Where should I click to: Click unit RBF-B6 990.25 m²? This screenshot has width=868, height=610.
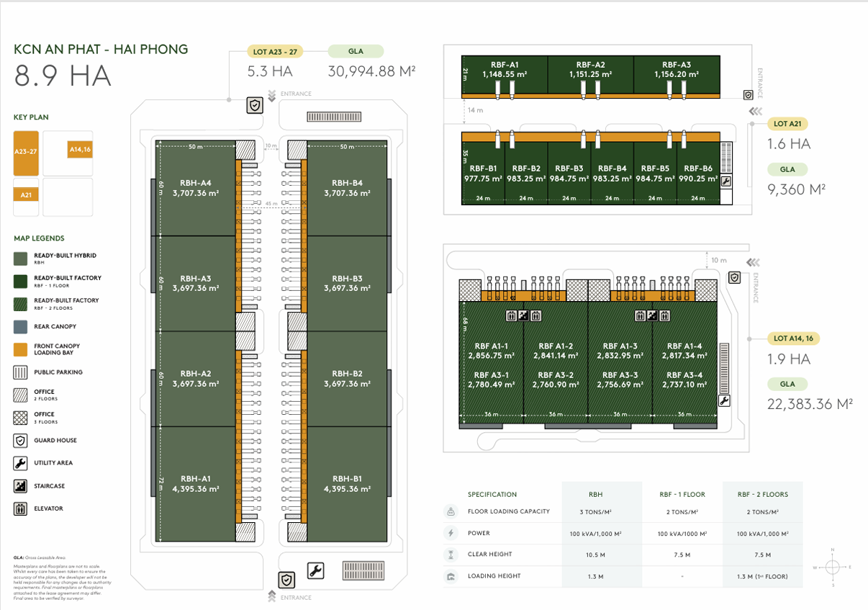(x=698, y=173)
